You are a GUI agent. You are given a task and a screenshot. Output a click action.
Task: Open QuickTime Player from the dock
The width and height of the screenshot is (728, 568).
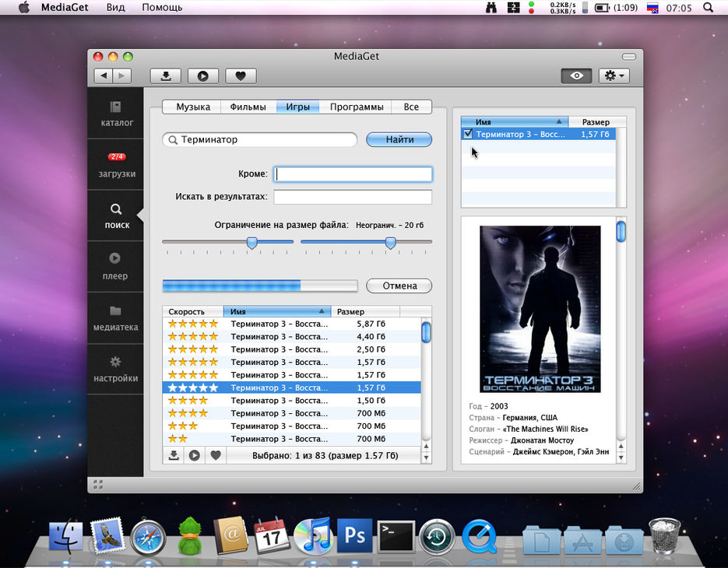click(x=480, y=537)
